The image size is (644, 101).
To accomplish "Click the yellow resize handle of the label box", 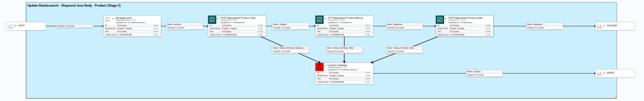I will click(x=616, y=97).
